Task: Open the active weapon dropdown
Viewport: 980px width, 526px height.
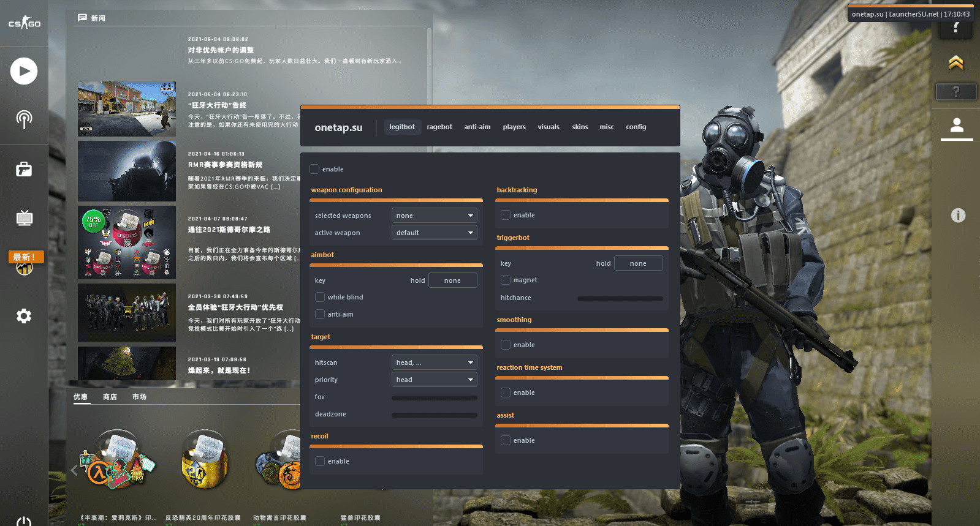Action: click(435, 233)
